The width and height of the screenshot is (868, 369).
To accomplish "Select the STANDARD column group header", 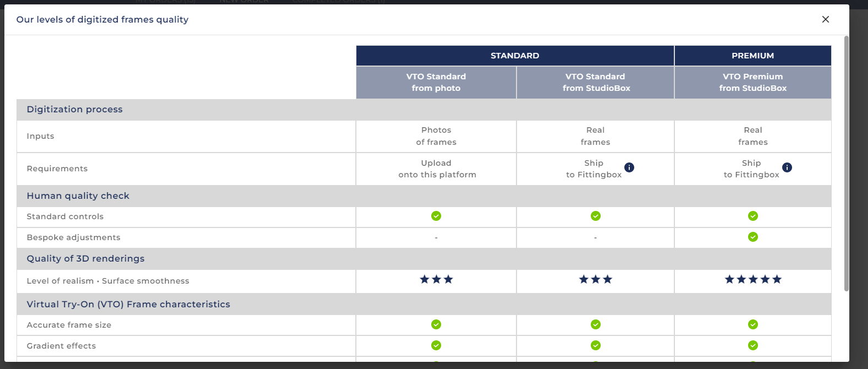I will (x=515, y=56).
